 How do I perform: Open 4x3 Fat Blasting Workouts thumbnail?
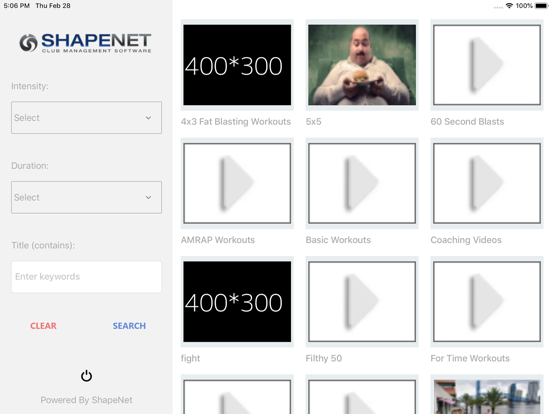pyautogui.click(x=237, y=65)
